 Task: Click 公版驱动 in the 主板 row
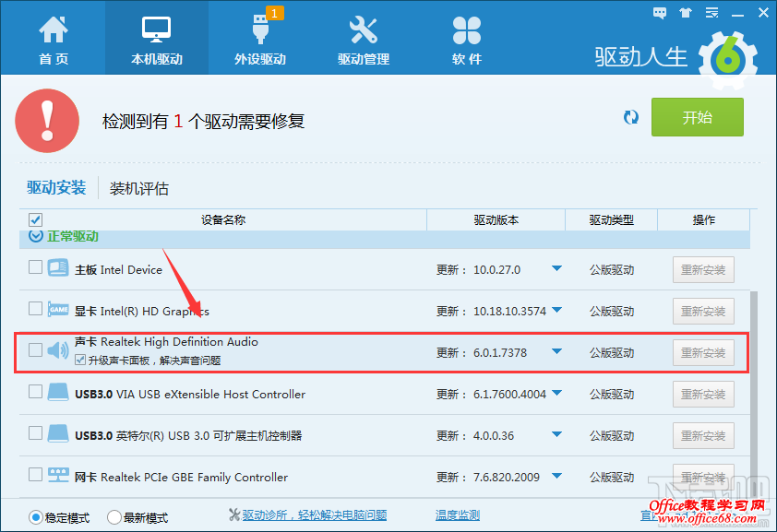click(x=612, y=270)
